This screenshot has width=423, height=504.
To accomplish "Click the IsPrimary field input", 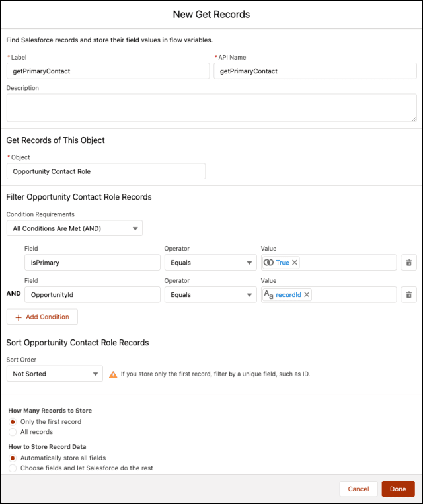I will 93,263.
